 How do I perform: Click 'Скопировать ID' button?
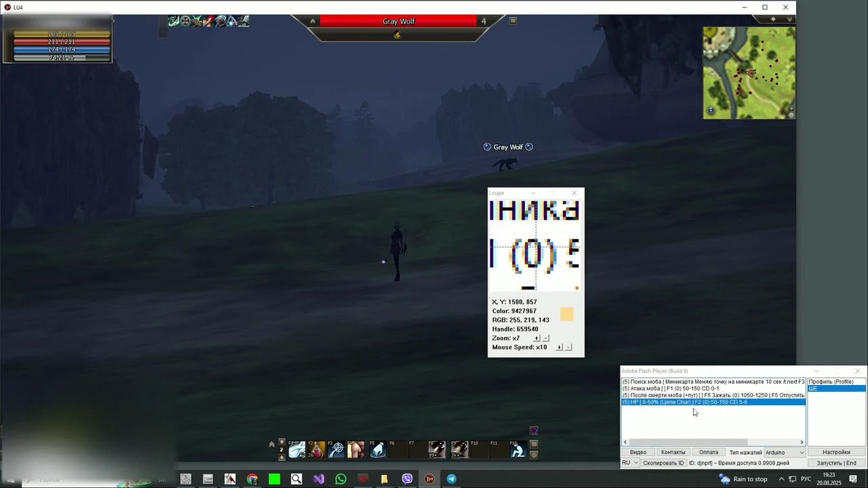(x=663, y=463)
